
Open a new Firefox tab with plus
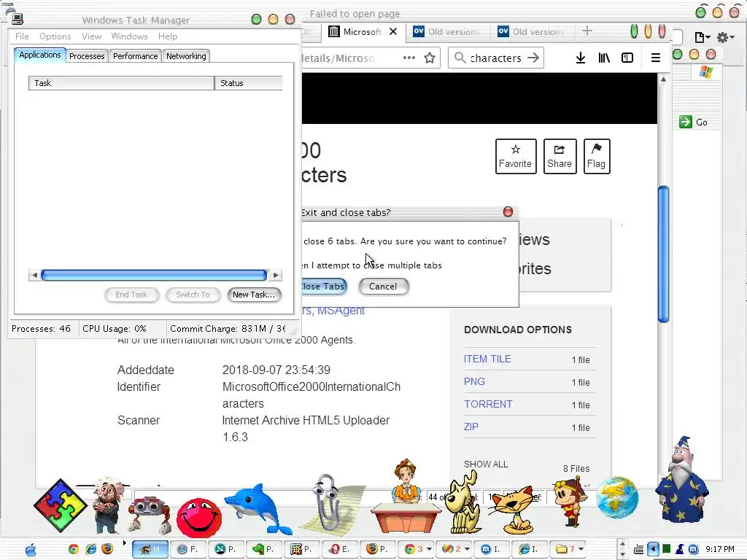tap(587, 31)
